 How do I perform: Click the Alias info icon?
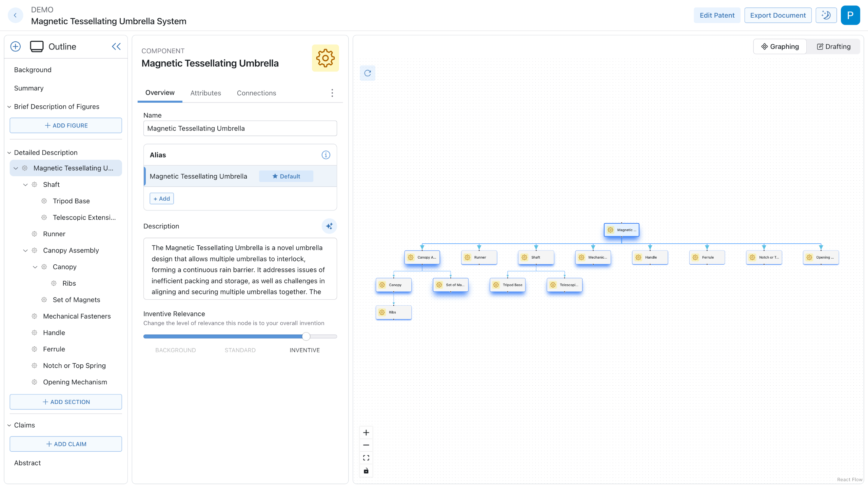(x=325, y=155)
